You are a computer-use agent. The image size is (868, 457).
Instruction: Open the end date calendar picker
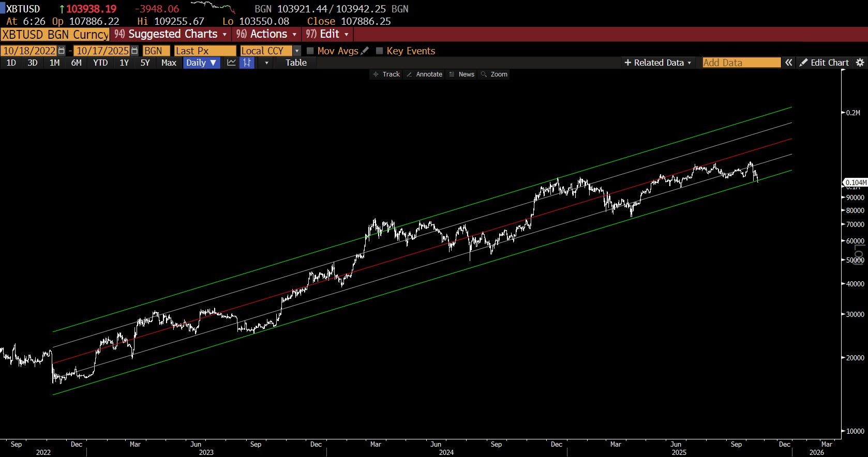point(134,51)
